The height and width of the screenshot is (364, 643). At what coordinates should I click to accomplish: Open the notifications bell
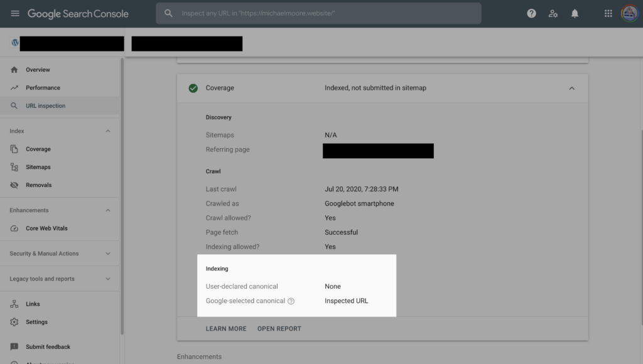pos(575,14)
